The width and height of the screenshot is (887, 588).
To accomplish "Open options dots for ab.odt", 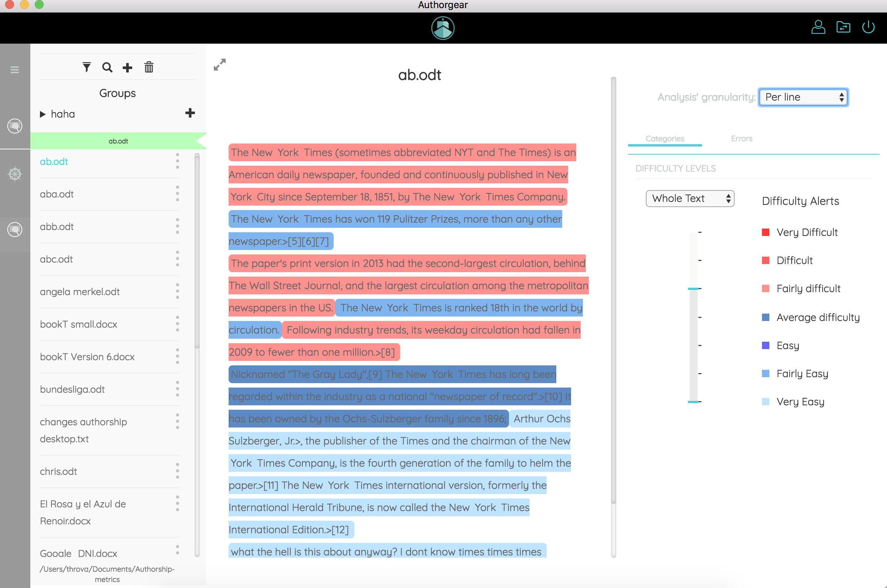I will (178, 161).
